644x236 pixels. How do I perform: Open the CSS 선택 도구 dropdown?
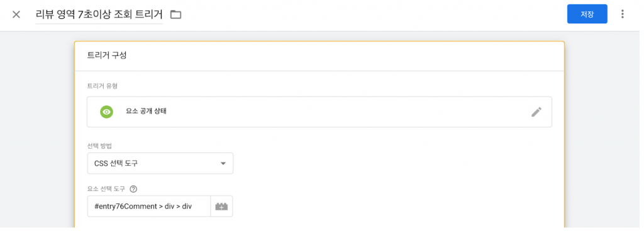coord(160,163)
